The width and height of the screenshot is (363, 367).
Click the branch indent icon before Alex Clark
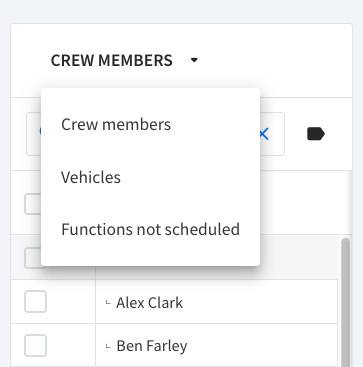pos(108,303)
